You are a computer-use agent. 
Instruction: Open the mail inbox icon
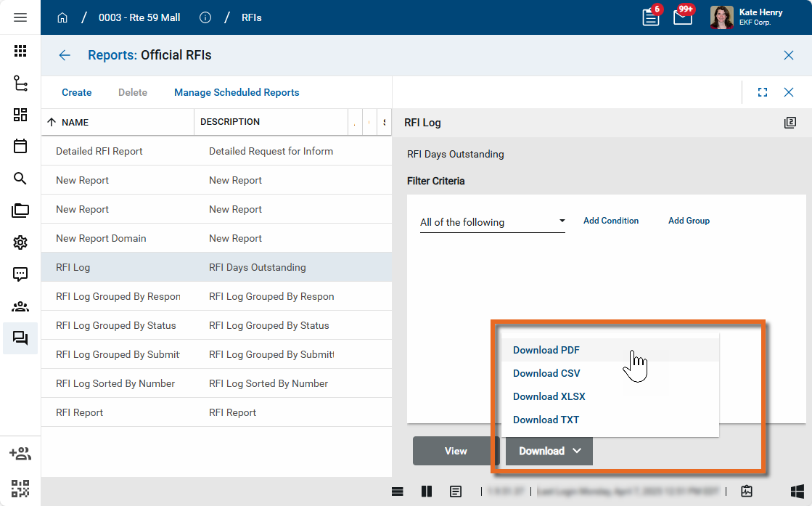pos(682,17)
